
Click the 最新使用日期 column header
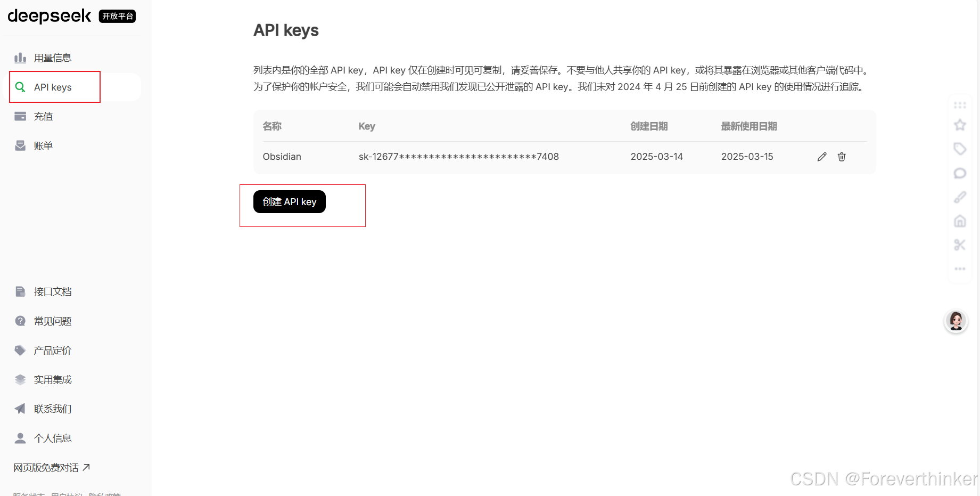(749, 126)
